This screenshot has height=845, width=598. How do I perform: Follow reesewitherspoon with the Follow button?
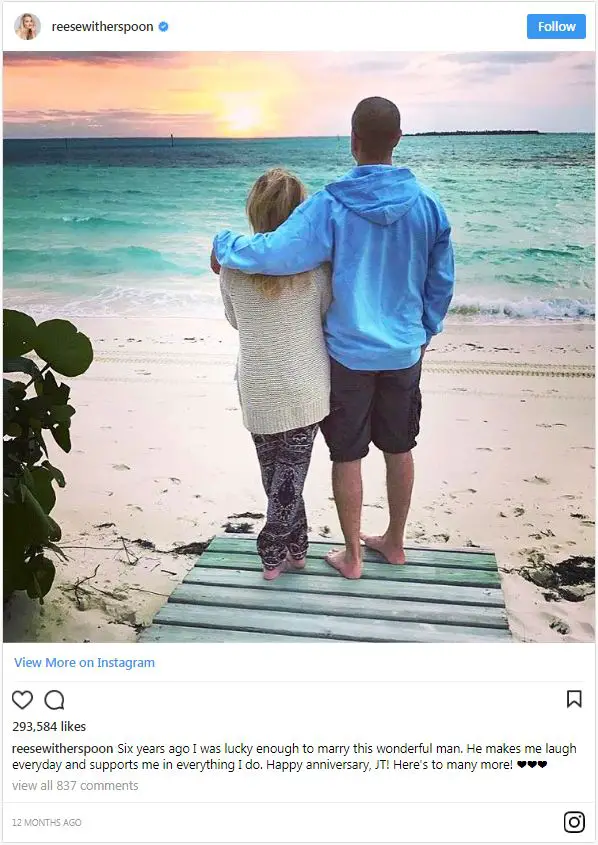click(x=556, y=26)
